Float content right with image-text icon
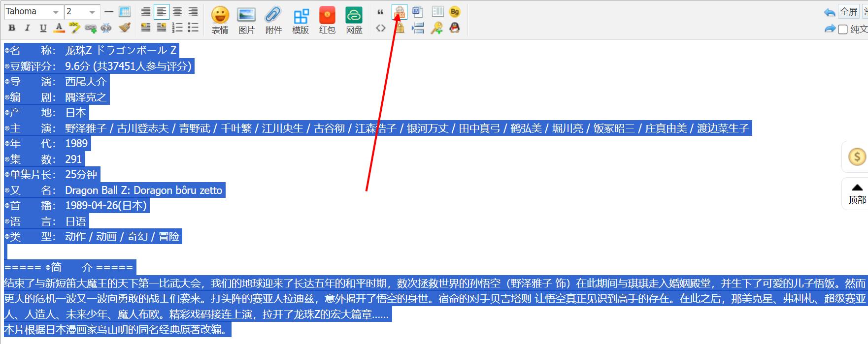This screenshot has width=868, height=344. 162,28
